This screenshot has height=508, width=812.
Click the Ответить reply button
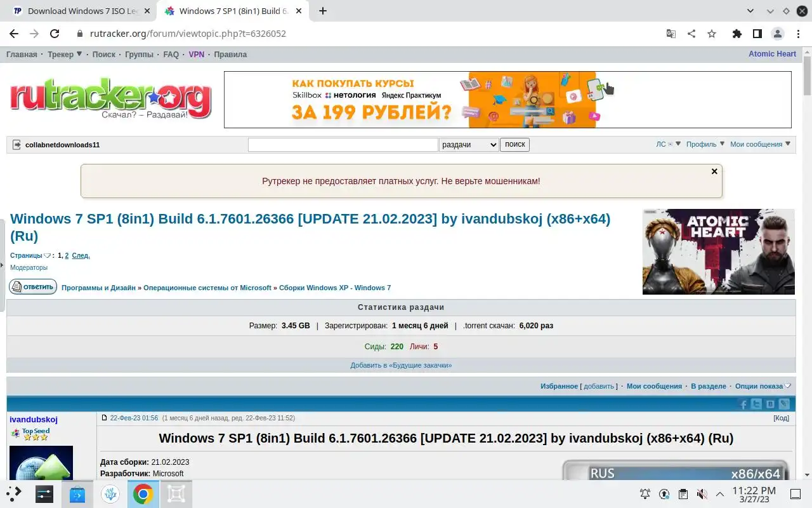point(33,287)
